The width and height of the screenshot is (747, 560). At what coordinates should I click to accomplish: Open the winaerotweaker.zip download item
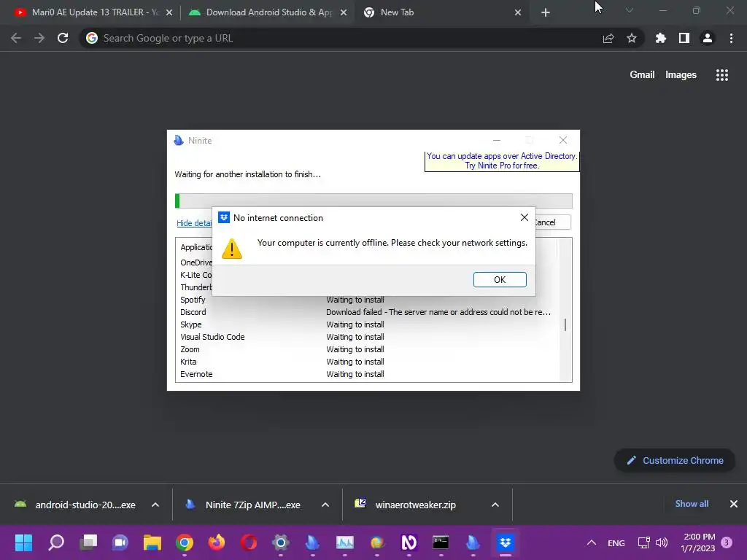point(406,505)
